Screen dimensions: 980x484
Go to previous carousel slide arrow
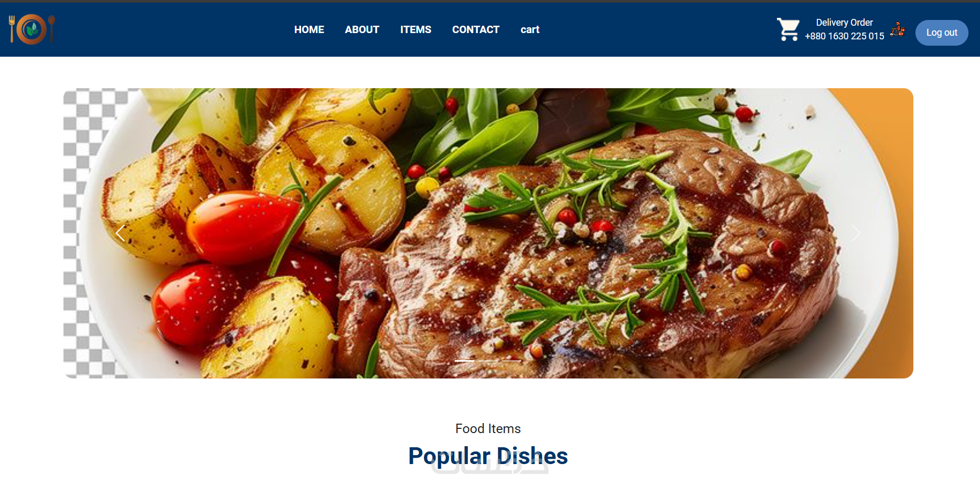coord(121,233)
